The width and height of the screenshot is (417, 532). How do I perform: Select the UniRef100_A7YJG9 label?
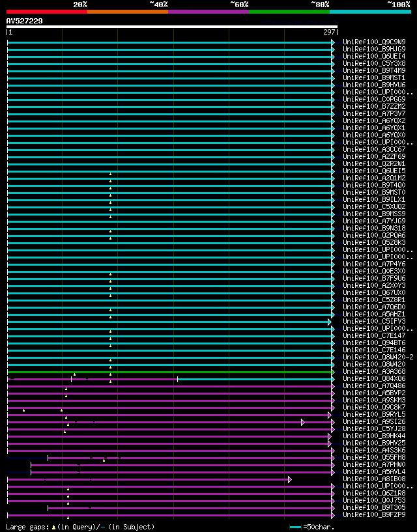[x=374, y=221]
